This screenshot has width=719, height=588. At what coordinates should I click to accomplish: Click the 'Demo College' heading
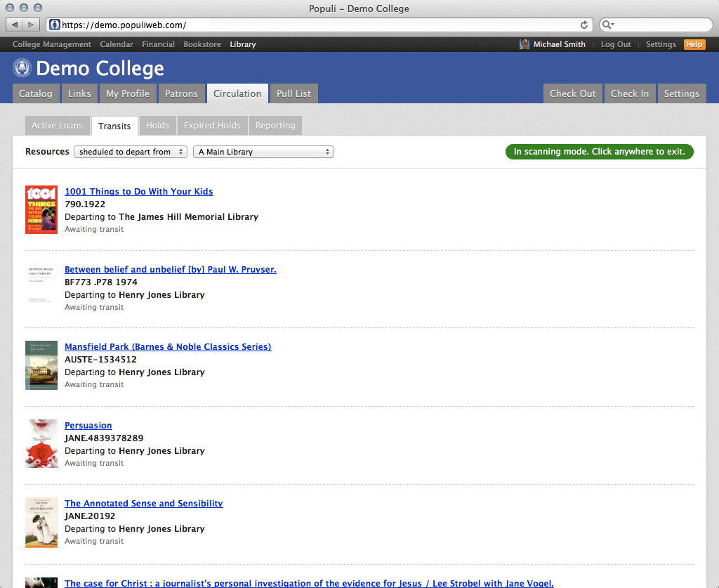pos(100,68)
